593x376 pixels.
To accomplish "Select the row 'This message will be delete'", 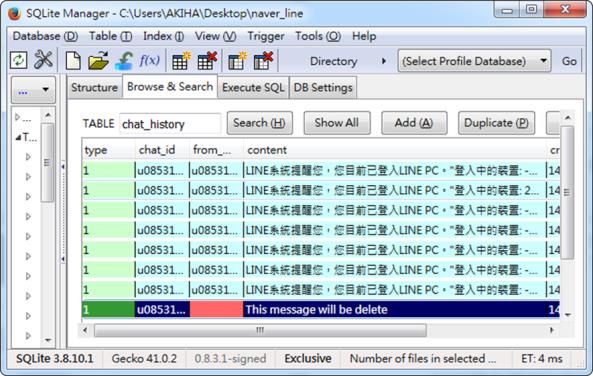I will pyautogui.click(x=321, y=310).
